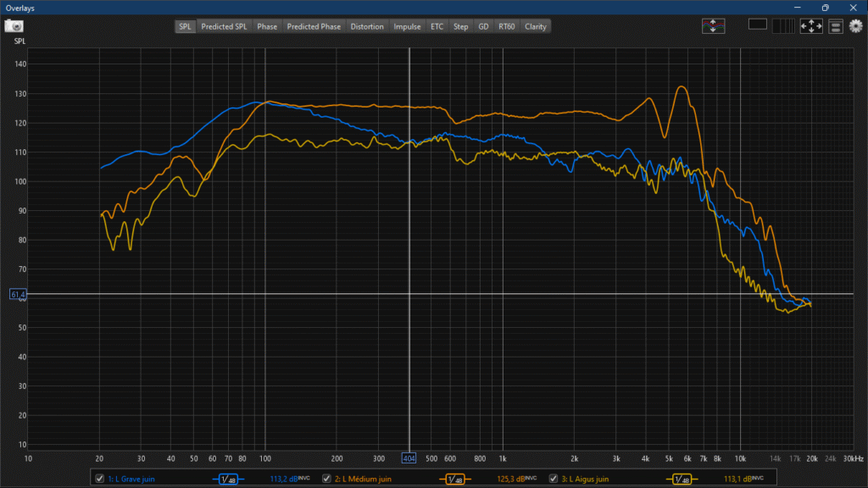Toggle the L Médium juin checkbox

(326, 479)
